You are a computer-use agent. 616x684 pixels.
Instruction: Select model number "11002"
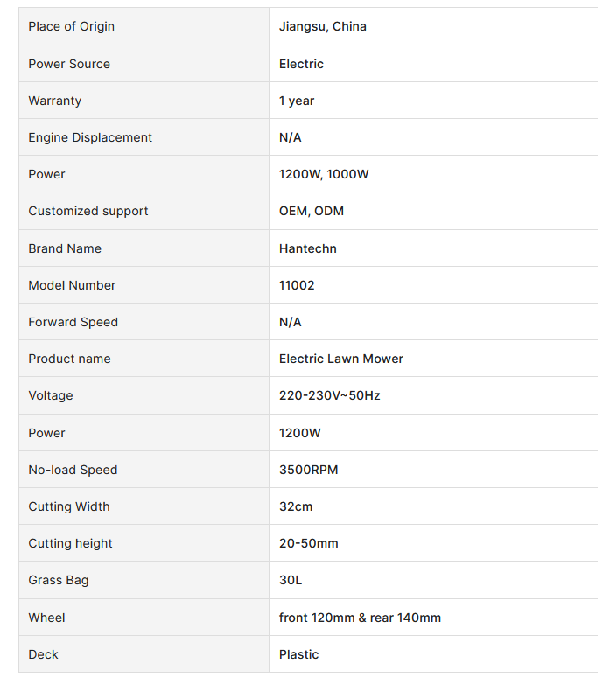click(297, 285)
